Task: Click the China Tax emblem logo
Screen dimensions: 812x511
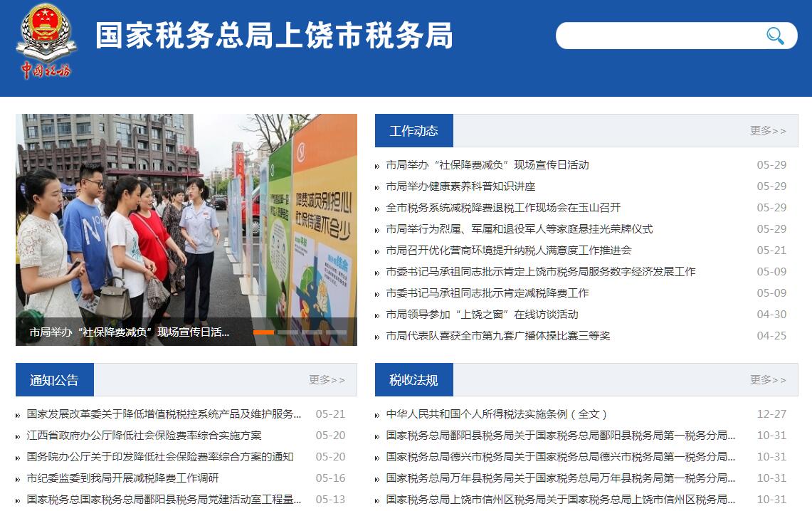Action: click(45, 41)
